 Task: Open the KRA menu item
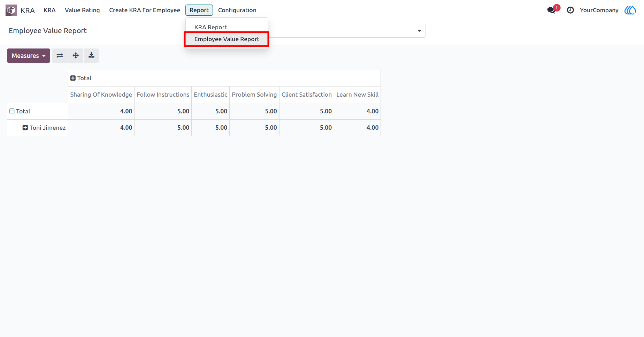coord(49,10)
